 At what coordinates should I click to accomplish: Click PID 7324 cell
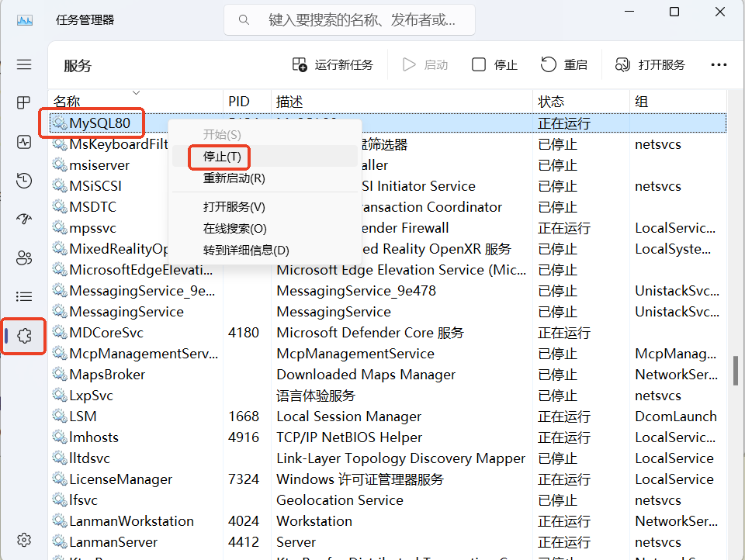(244, 479)
